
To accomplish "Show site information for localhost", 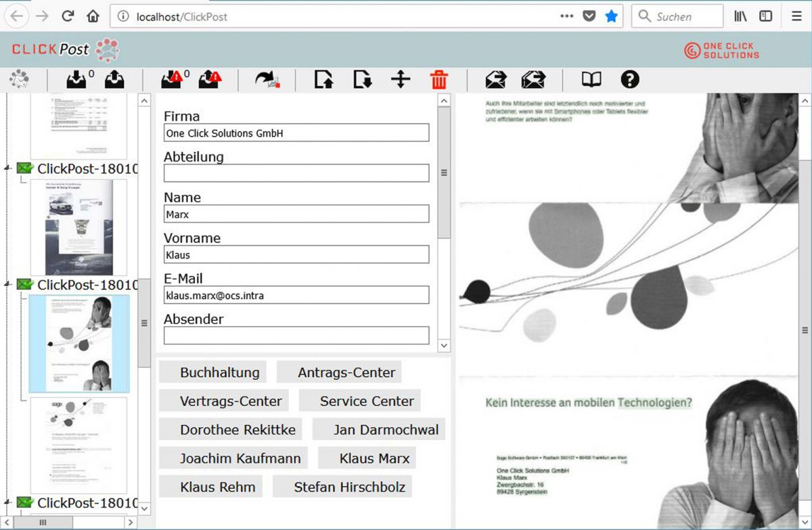I will [123, 17].
